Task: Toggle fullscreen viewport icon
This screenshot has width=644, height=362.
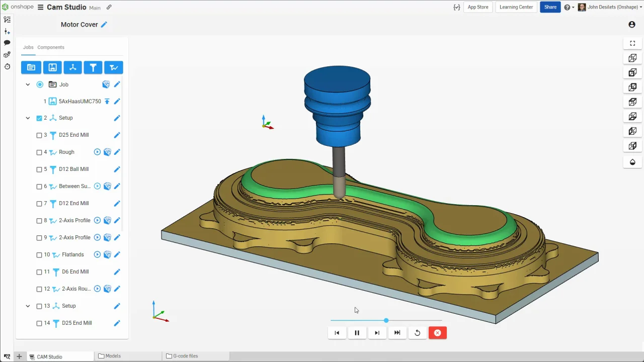Action: 632,43
